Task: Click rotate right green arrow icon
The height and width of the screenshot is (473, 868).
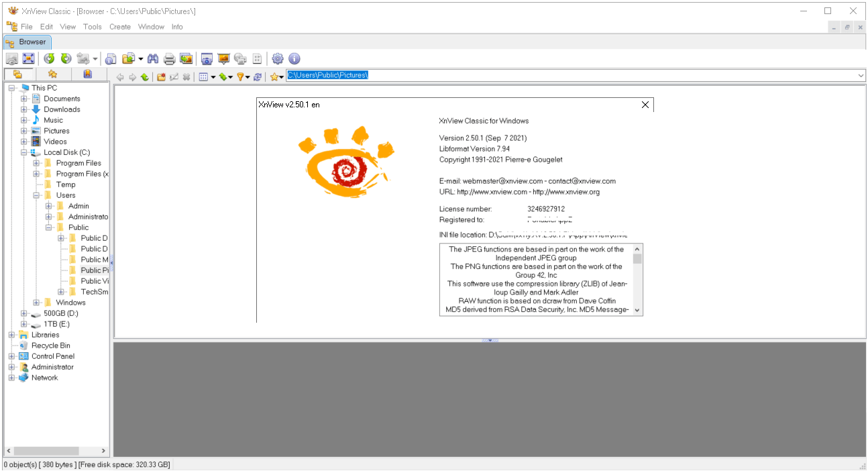Action: coord(66,59)
